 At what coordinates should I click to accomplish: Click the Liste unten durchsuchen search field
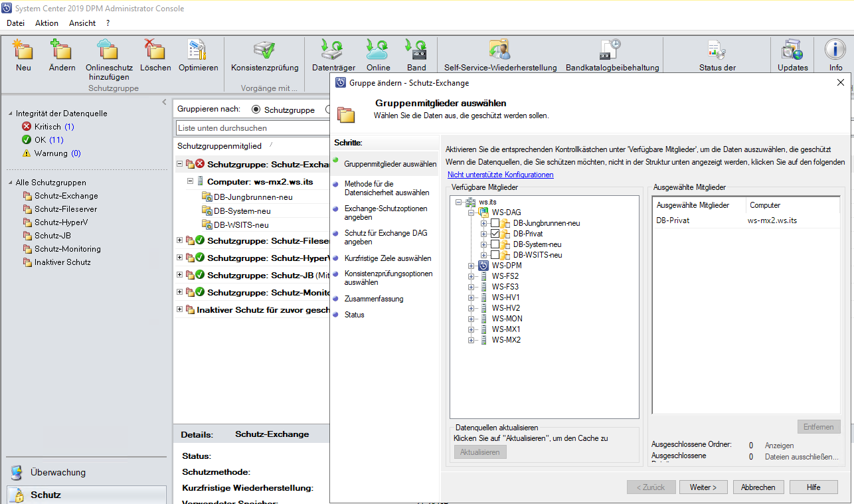(x=252, y=128)
